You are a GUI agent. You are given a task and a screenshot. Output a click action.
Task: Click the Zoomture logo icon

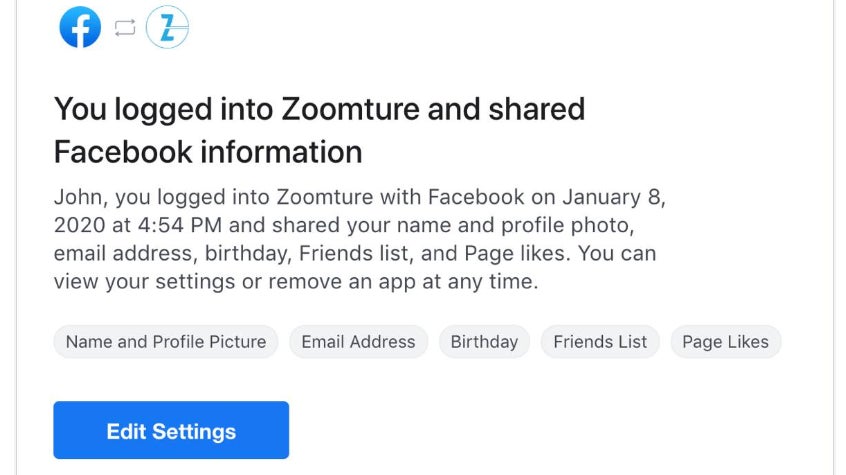tap(167, 27)
